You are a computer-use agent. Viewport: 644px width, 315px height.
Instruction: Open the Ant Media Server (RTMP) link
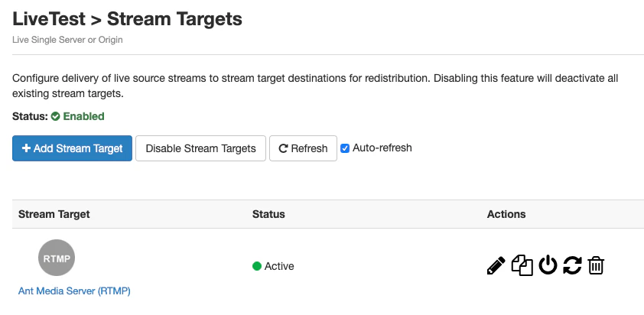click(74, 291)
